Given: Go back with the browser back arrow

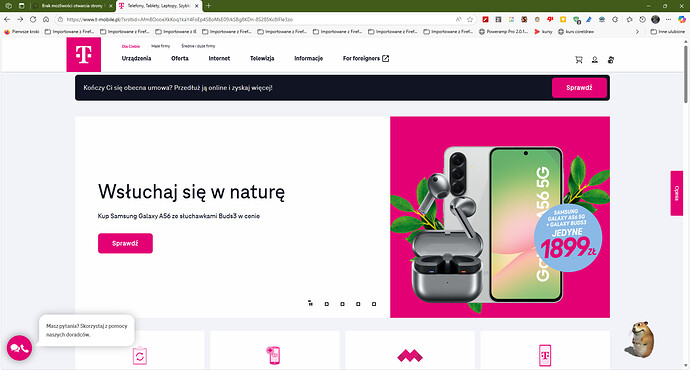Looking at the screenshot, I should click(7, 19).
